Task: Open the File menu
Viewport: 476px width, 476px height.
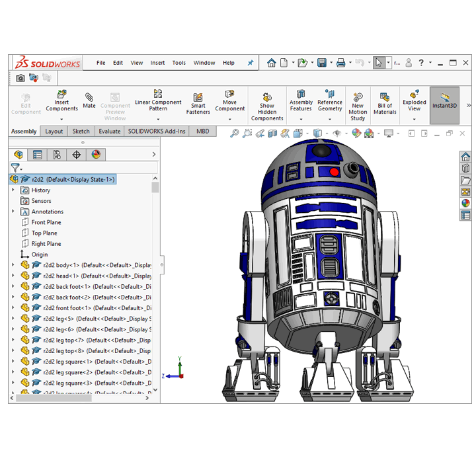Action: coord(100,63)
